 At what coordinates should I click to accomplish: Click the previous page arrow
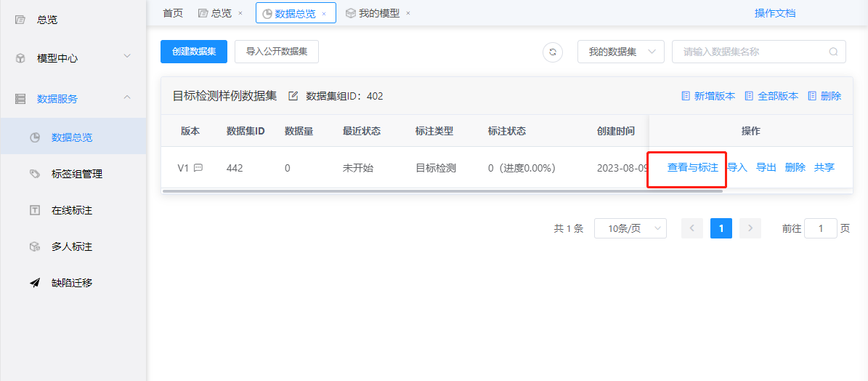click(x=692, y=228)
